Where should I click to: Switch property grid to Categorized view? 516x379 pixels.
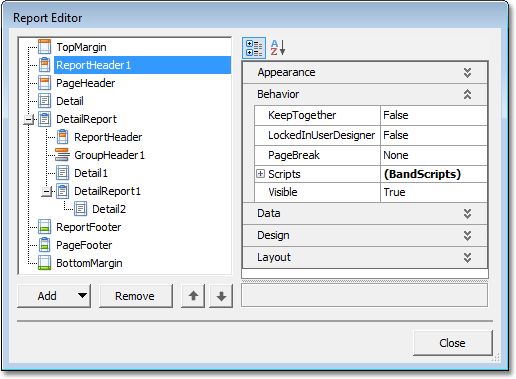click(254, 48)
